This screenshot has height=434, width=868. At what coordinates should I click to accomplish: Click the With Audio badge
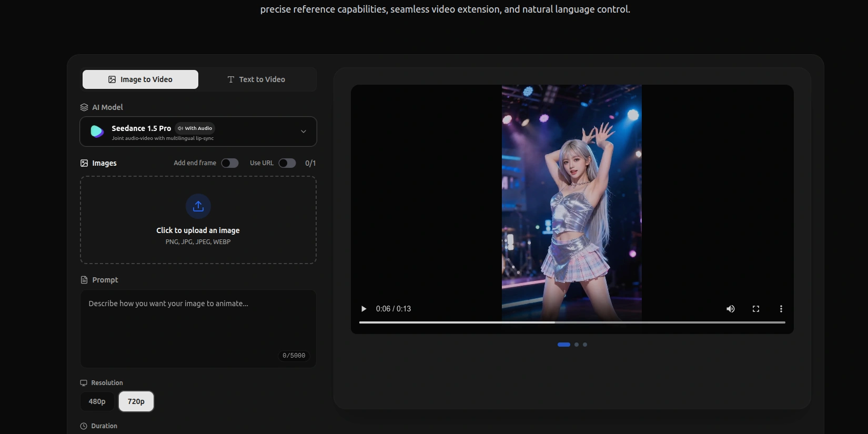coord(195,128)
